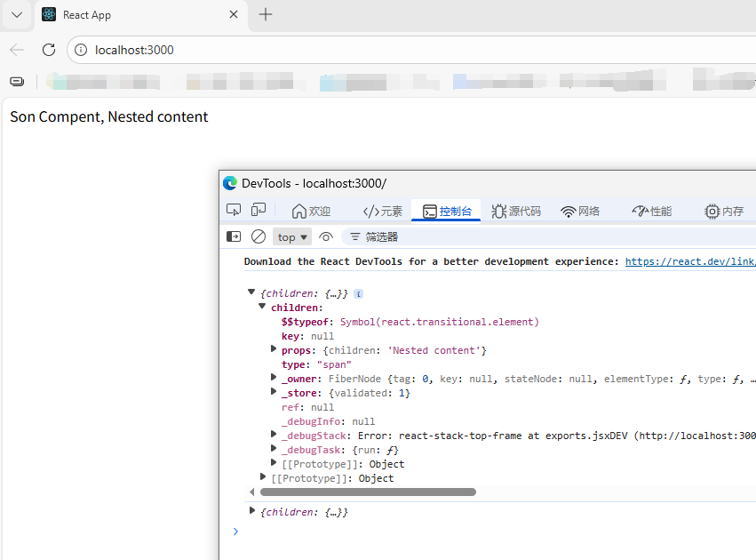The height and width of the screenshot is (560, 756).
Task: Expand the second collapsed children object
Action: (x=252, y=511)
